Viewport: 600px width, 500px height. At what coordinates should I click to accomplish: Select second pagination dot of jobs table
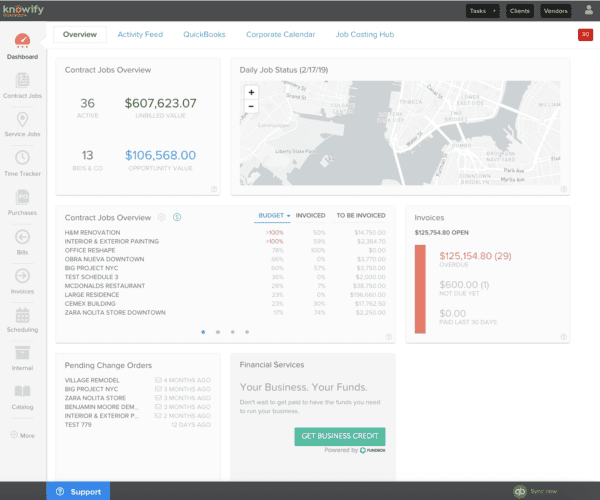(218, 332)
